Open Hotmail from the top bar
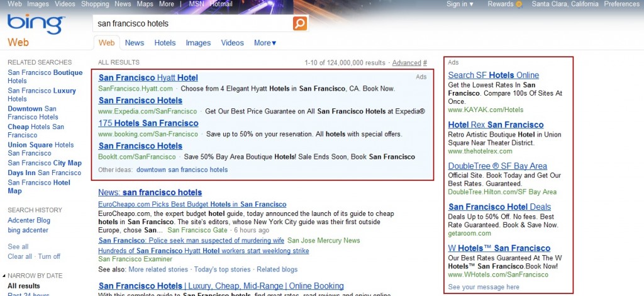This screenshot has width=644, height=296. pos(221,4)
